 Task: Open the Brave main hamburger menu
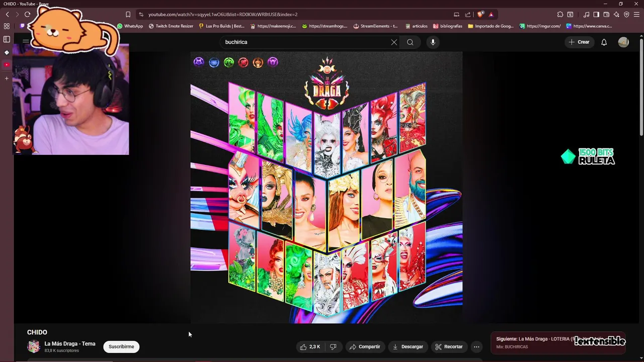636,15
